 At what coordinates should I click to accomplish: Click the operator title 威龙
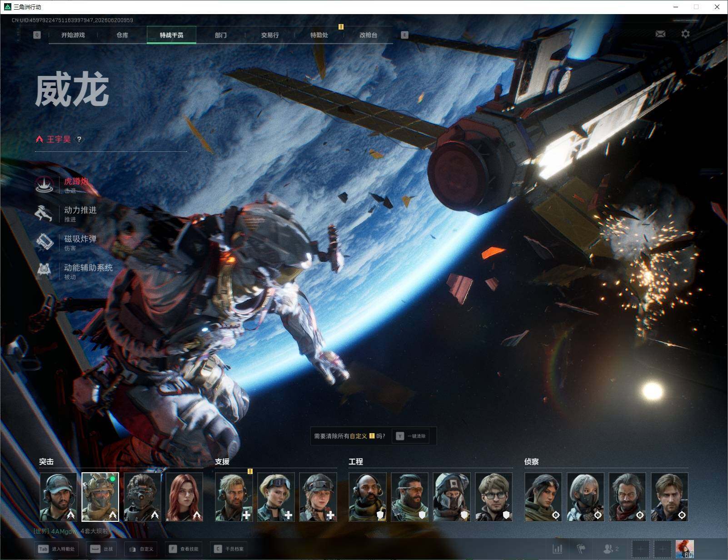72,90
